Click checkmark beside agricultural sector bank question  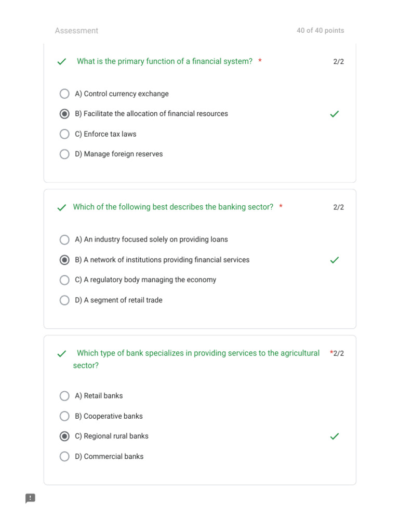tap(62, 354)
